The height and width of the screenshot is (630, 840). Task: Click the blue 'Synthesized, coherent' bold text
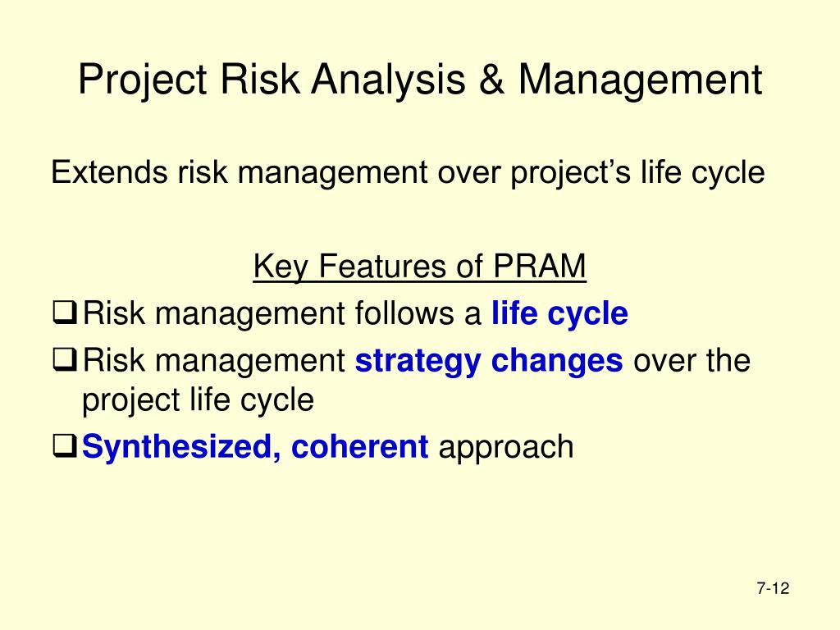point(255,447)
